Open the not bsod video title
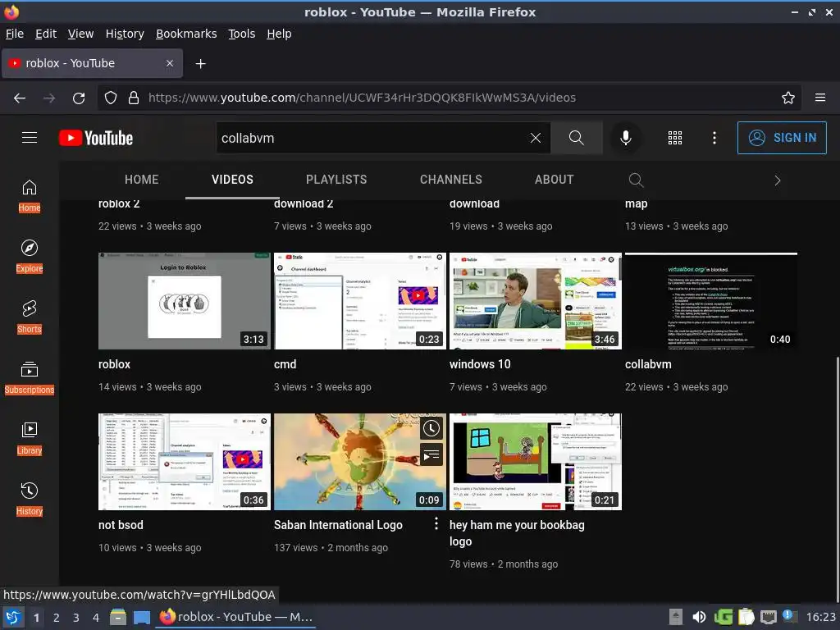The height and width of the screenshot is (630, 840). (x=121, y=525)
